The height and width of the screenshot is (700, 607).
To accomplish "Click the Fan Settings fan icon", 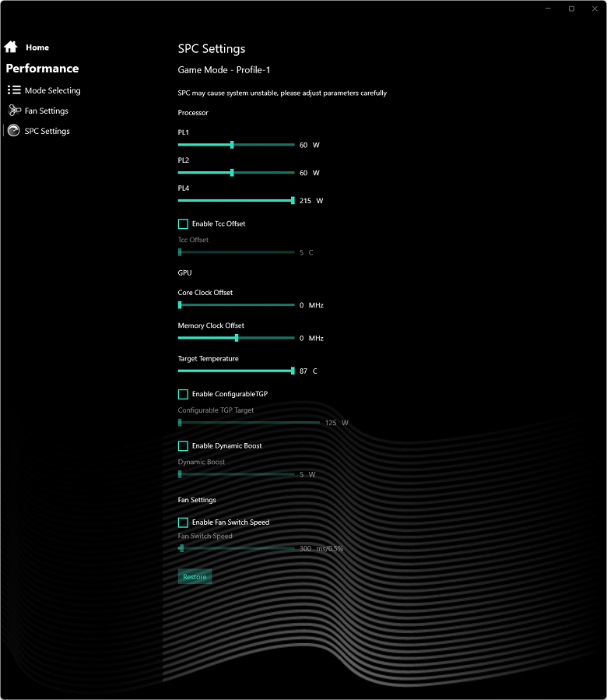I will pyautogui.click(x=14, y=111).
